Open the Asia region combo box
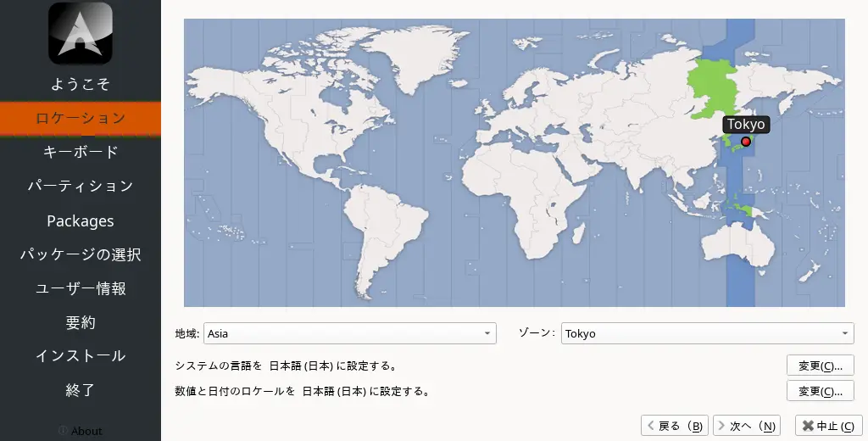The image size is (868, 441). pos(349,333)
